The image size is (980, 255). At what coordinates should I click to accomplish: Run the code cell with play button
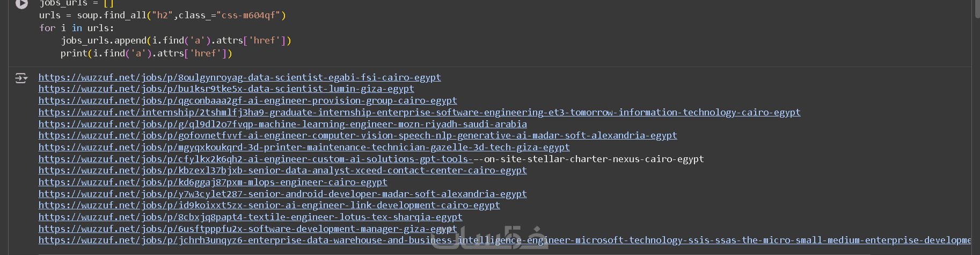pyautogui.click(x=21, y=4)
